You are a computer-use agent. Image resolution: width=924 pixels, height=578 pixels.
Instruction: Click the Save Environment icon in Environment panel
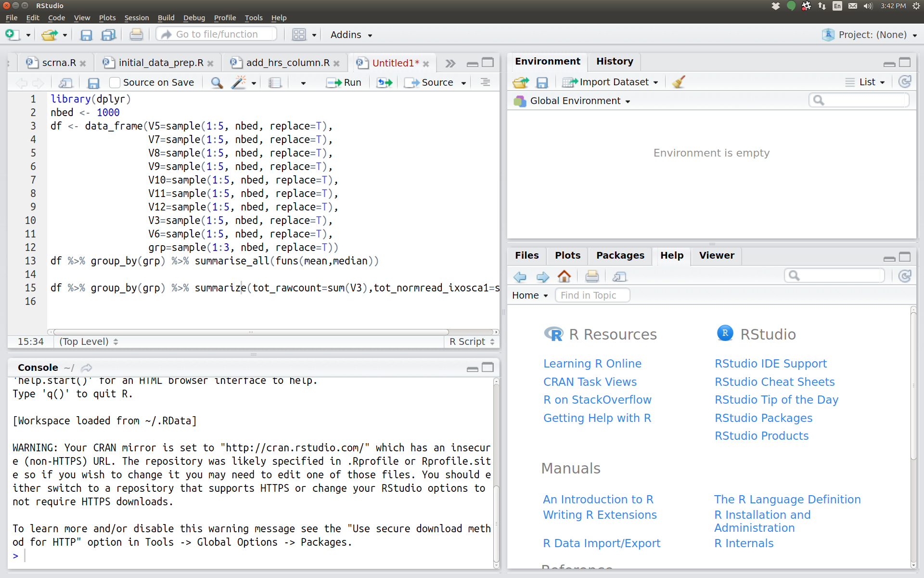543,81
